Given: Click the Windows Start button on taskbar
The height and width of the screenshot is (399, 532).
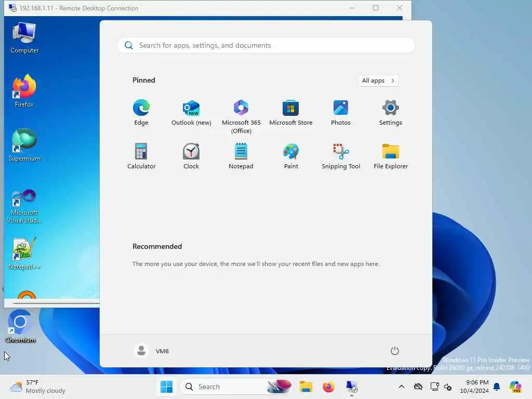Looking at the screenshot, I should point(166,387).
